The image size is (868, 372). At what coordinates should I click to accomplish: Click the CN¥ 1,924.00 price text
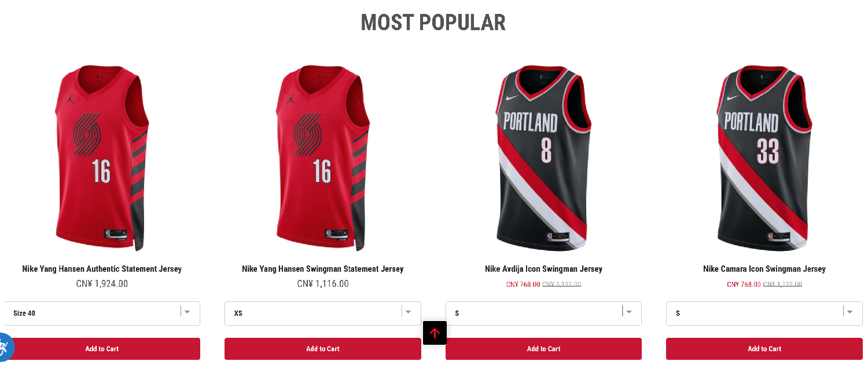coord(102,284)
